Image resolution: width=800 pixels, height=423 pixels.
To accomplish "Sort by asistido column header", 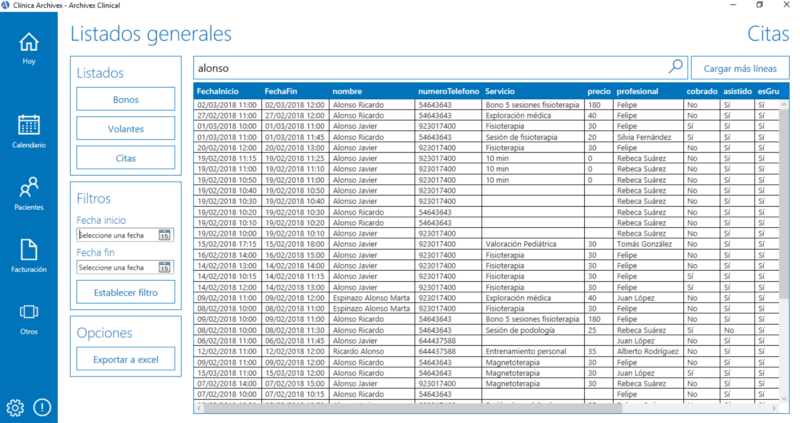I will tap(737, 91).
